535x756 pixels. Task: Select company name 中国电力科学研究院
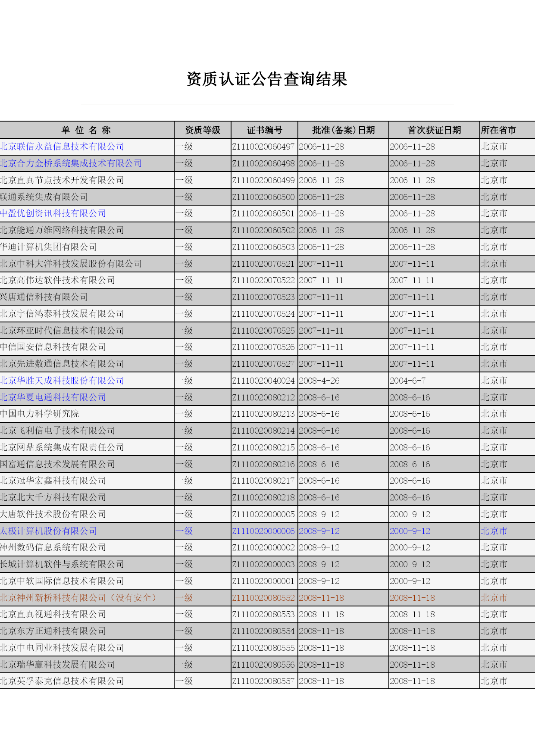[40, 414]
